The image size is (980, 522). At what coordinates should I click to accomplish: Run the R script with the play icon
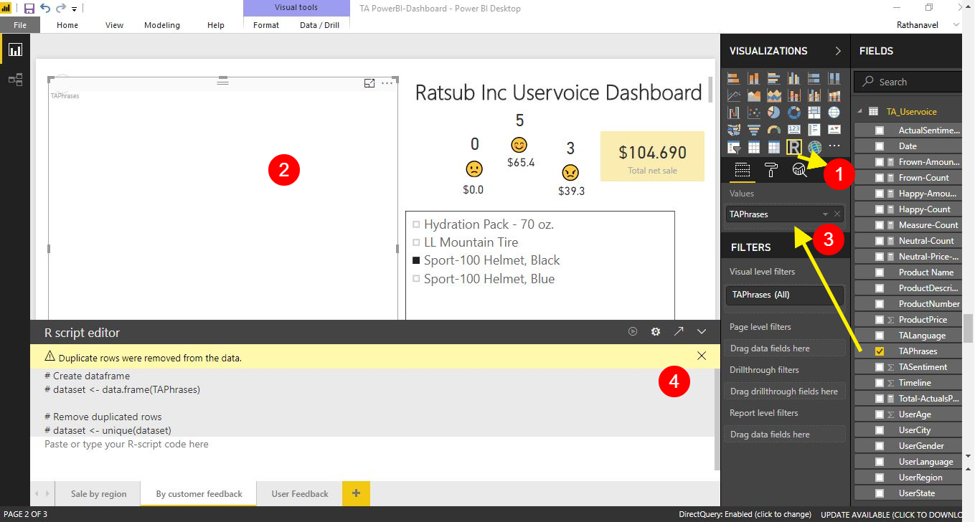pos(632,331)
